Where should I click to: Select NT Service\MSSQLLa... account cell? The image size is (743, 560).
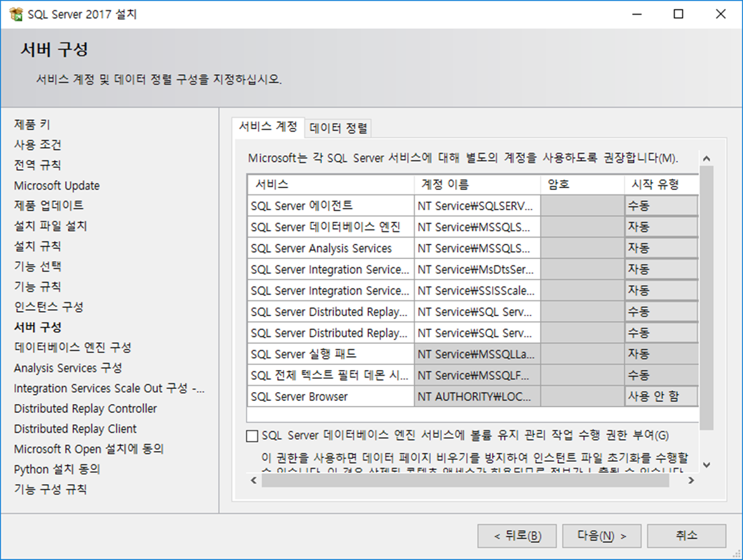click(477, 354)
